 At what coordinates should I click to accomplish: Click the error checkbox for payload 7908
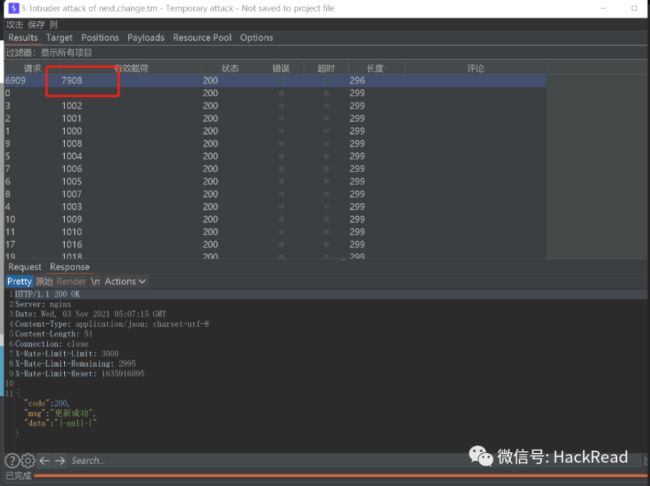pos(281,80)
